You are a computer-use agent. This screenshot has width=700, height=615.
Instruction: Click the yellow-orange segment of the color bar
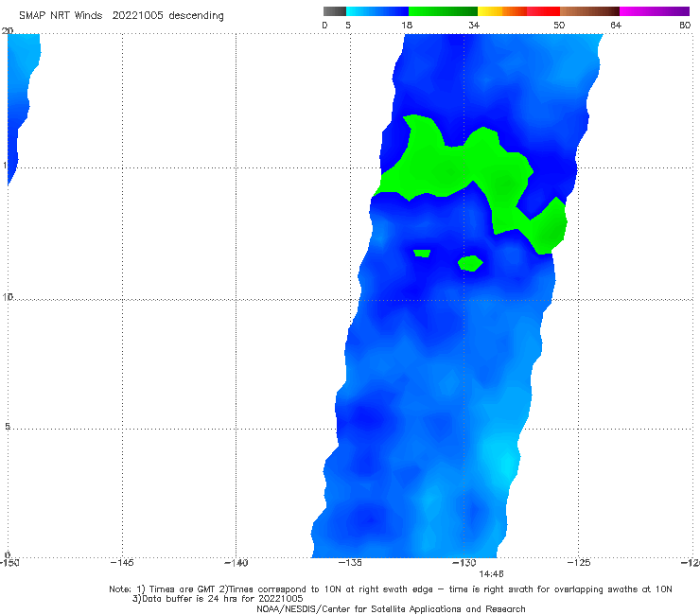click(x=501, y=11)
